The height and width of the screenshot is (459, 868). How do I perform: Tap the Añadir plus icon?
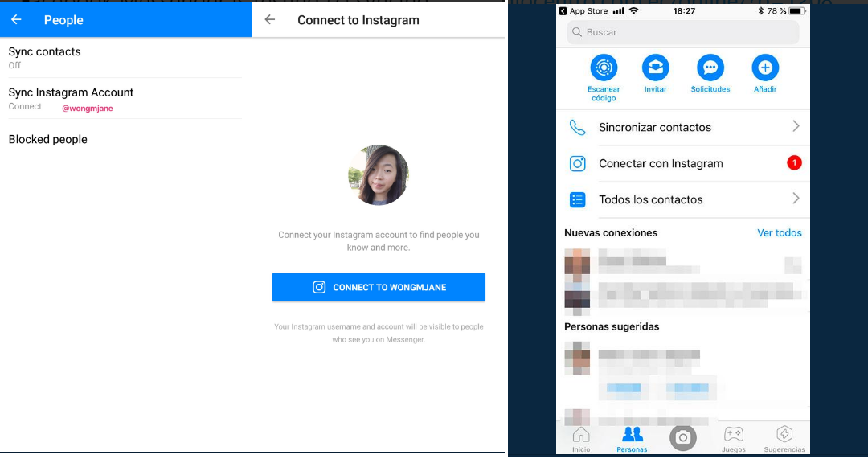click(765, 68)
